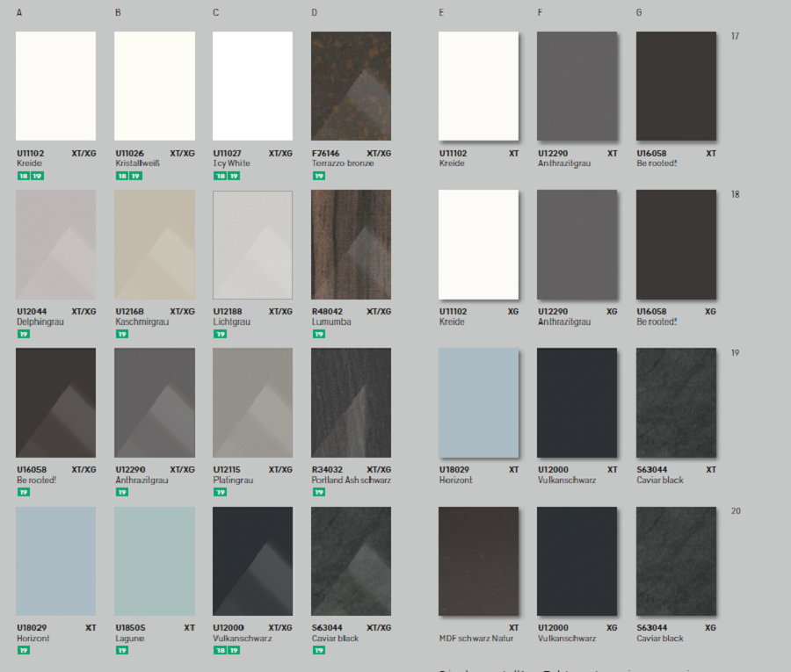The height and width of the screenshot is (672, 791).
Task: Click column header letter D
Action: pos(314,12)
